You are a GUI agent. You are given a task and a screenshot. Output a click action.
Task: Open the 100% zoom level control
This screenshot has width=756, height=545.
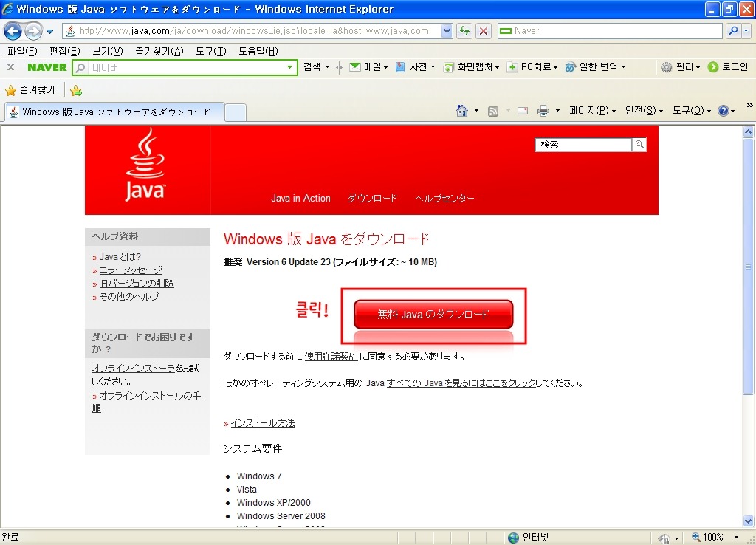tap(715, 538)
